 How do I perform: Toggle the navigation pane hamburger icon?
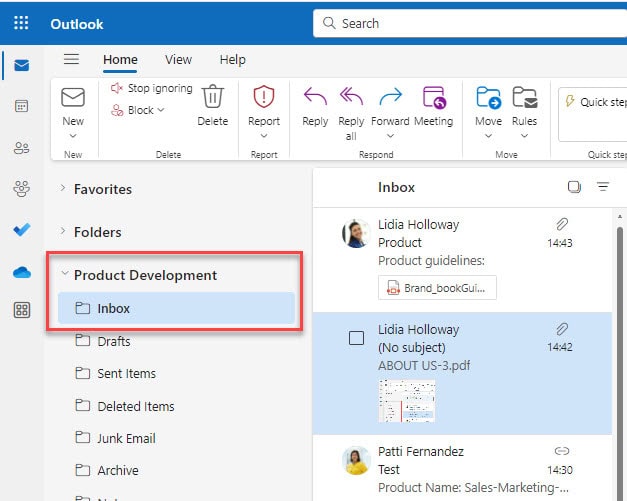(71, 59)
